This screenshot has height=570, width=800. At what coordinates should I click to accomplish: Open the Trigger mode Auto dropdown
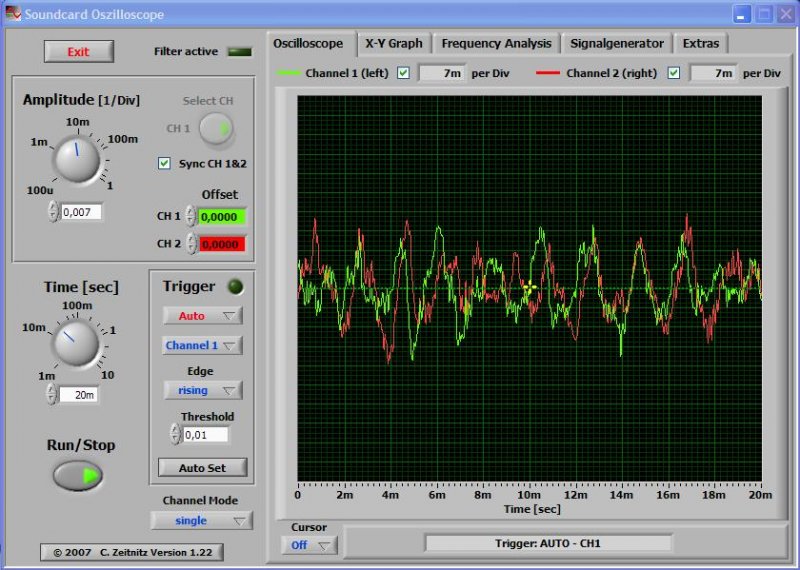click(x=203, y=316)
